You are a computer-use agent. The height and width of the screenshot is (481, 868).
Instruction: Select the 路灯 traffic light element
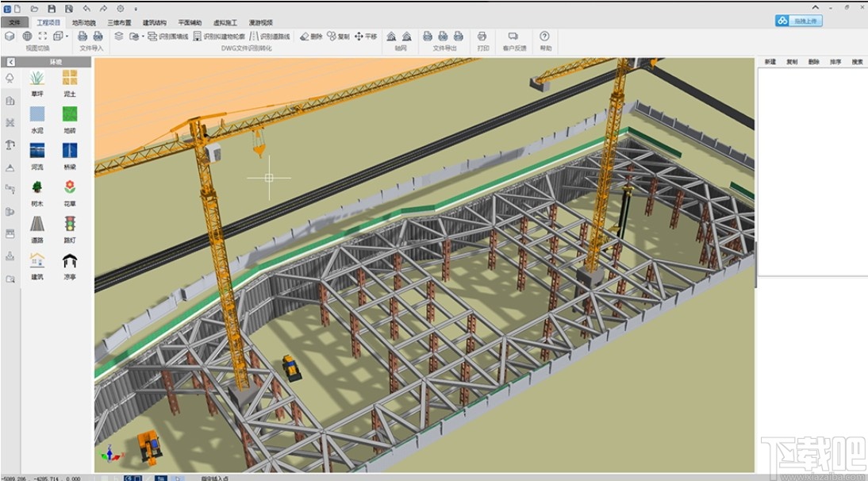click(x=70, y=224)
